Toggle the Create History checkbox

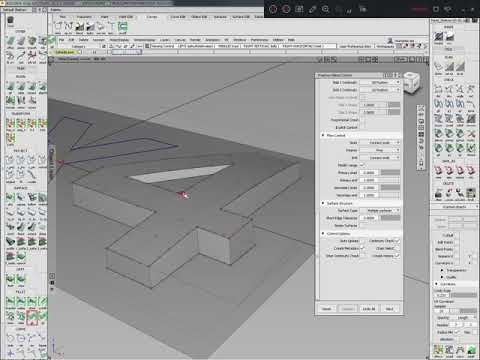tap(397, 256)
